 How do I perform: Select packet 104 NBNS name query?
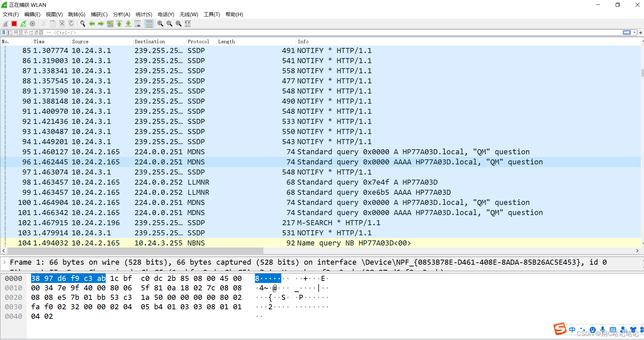320,243
